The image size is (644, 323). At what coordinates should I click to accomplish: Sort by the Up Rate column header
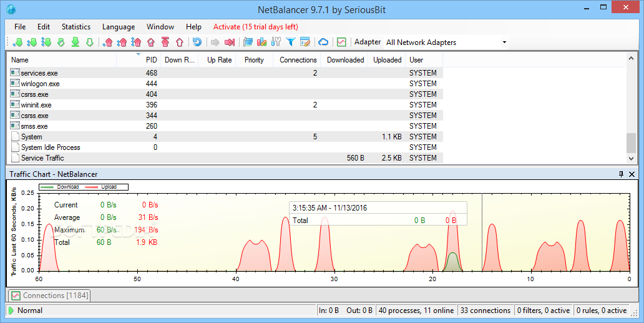click(x=217, y=60)
